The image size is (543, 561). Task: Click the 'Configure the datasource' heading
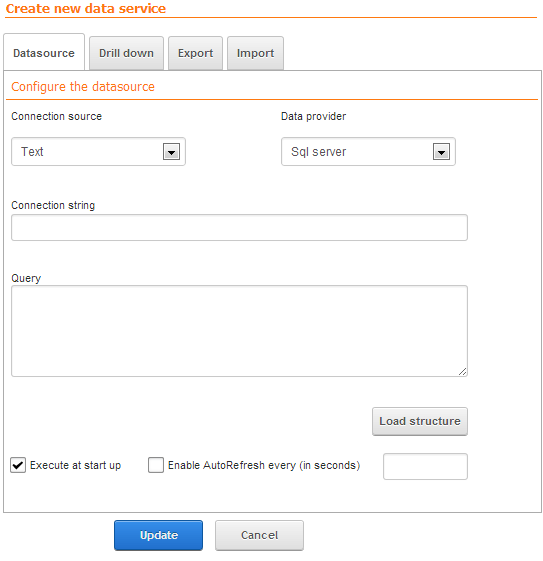pos(83,87)
